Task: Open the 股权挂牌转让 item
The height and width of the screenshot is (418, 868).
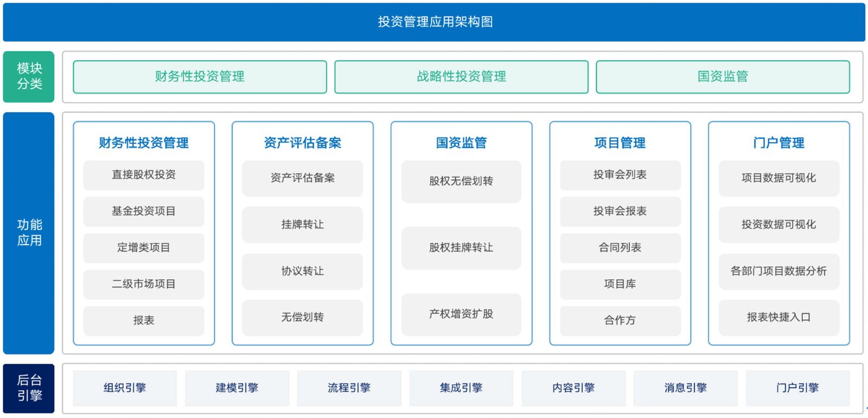Action: [x=461, y=248]
